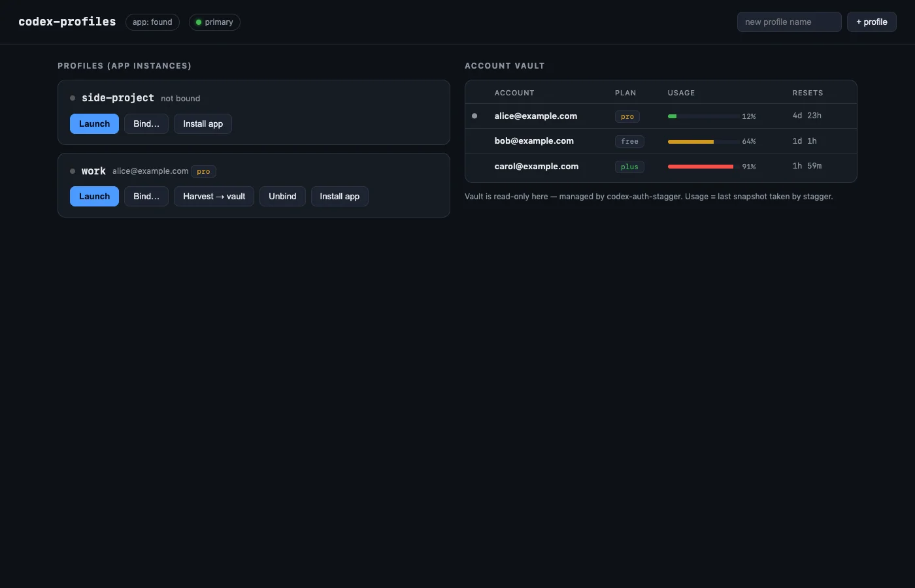The image size is (915, 588).
Task: Click bob's yellow 64% usage bar
Action: [x=704, y=141]
